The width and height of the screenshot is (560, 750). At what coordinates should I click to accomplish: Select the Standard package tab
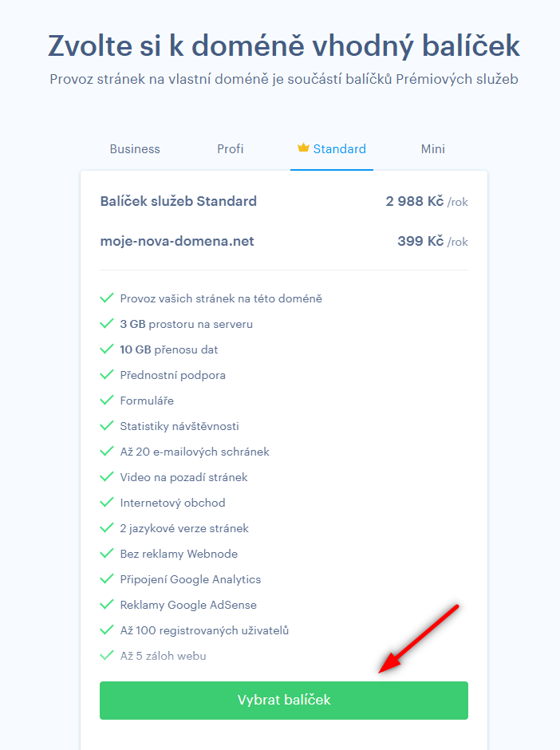click(332, 149)
